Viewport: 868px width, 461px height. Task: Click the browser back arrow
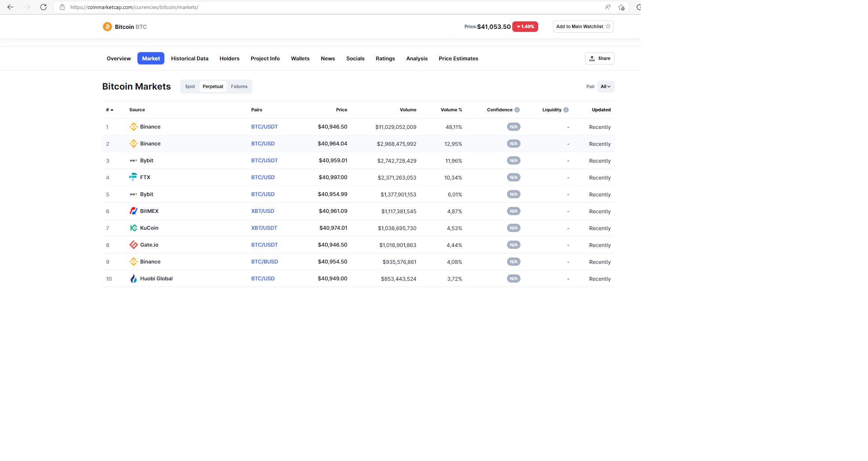[10, 7]
